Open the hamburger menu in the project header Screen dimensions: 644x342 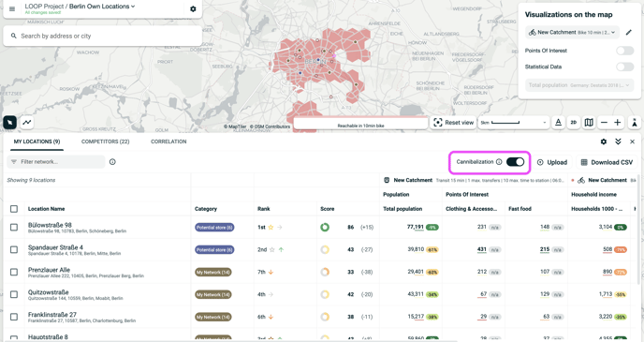[12, 9]
